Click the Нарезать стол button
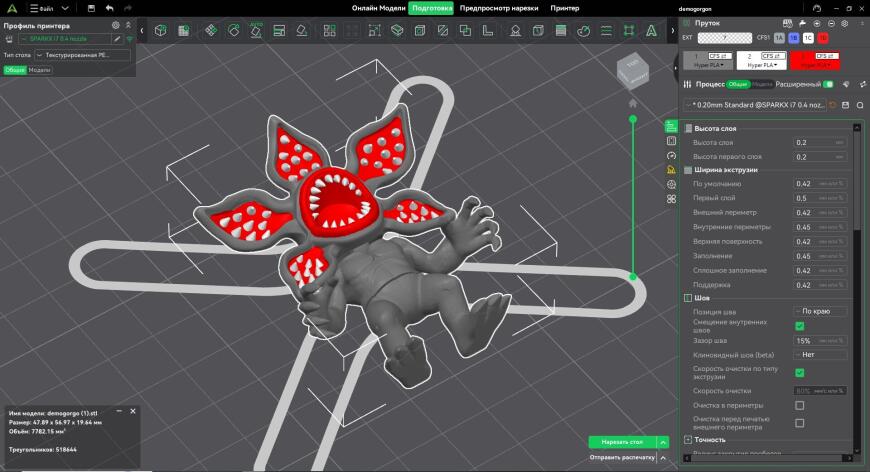This screenshot has width=870, height=472. pyautogui.click(x=623, y=442)
